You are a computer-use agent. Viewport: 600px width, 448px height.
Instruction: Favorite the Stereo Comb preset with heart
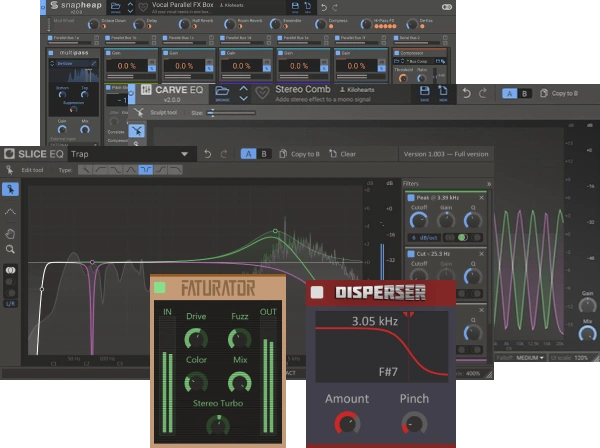[261, 93]
